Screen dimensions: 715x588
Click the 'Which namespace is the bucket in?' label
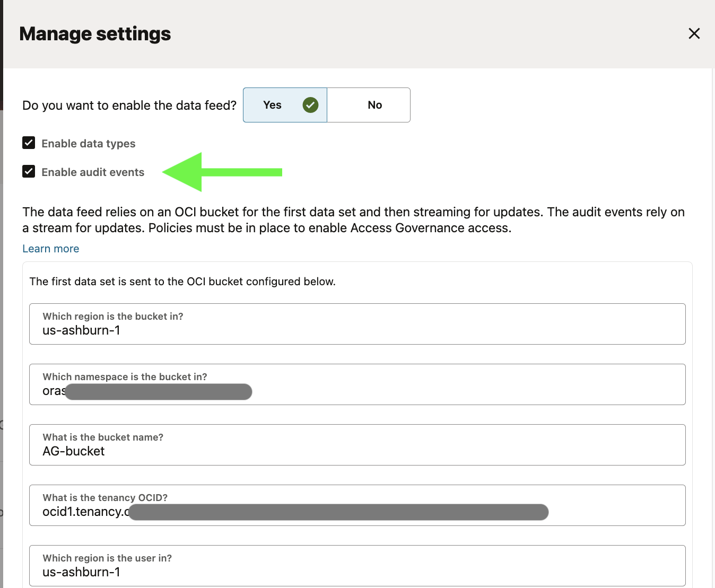click(x=125, y=377)
